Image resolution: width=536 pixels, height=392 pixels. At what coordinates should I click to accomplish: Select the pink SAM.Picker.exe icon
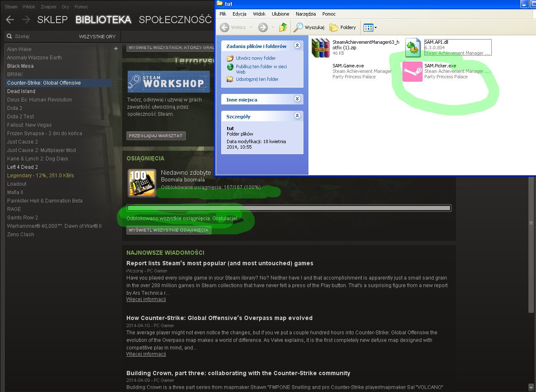pos(412,72)
